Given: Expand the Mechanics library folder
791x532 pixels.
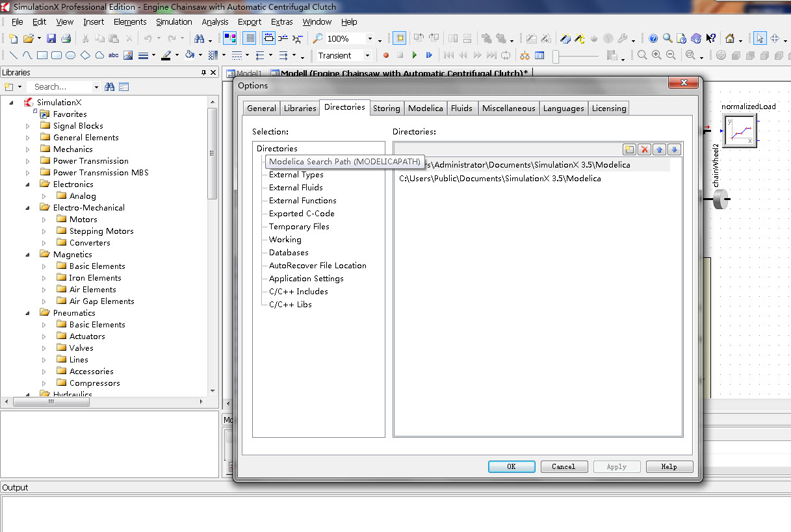Looking at the screenshot, I should [x=28, y=149].
